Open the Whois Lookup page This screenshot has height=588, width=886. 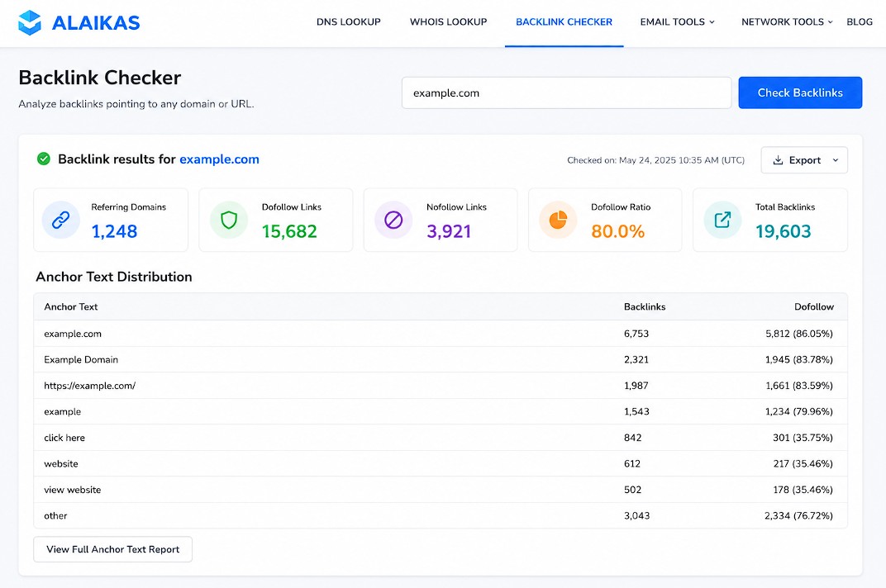click(448, 22)
